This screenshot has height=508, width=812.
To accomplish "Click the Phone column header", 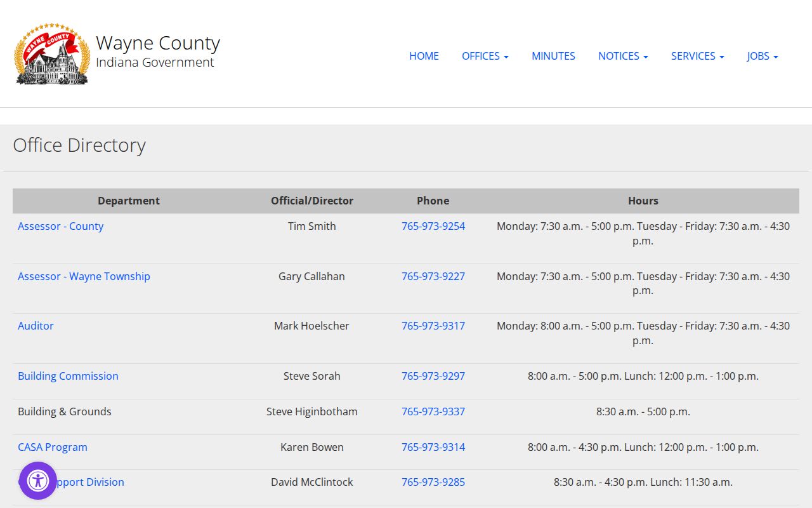I will pyautogui.click(x=433, y=201).
